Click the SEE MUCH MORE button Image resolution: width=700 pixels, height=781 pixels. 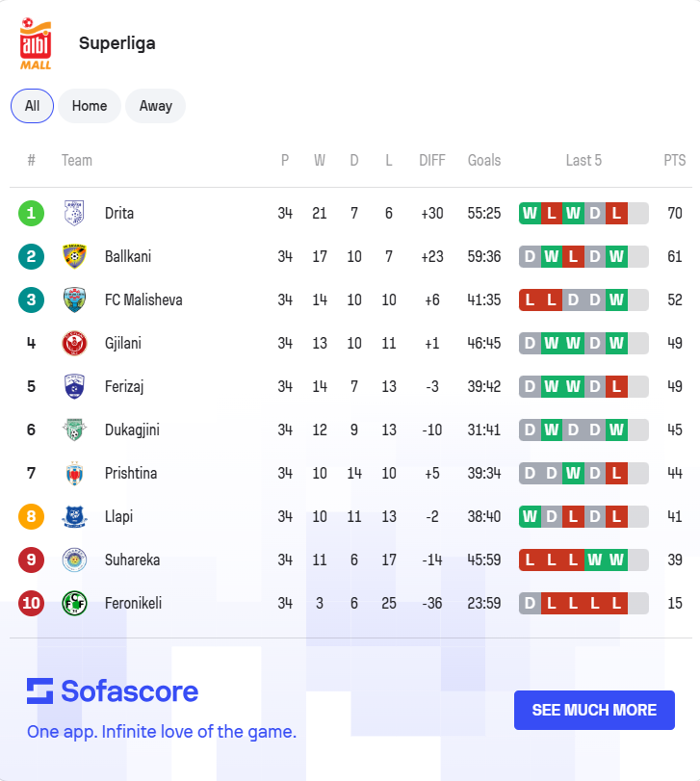594,710
